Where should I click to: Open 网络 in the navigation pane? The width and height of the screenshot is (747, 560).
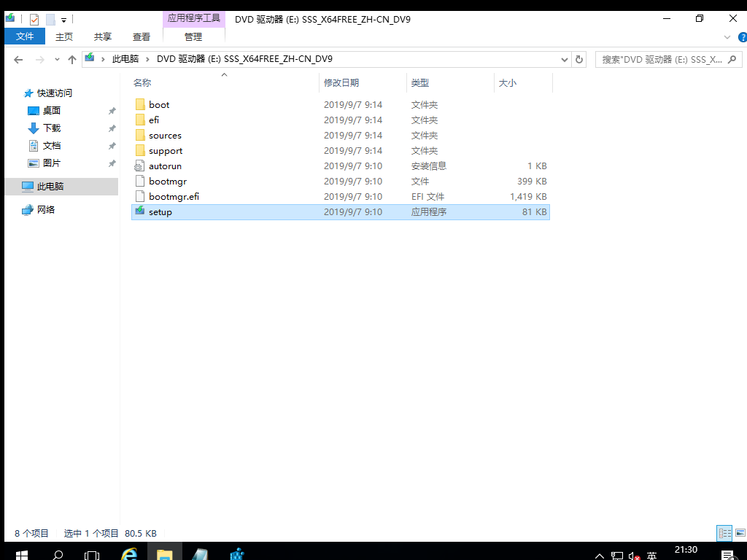[46, 209]
